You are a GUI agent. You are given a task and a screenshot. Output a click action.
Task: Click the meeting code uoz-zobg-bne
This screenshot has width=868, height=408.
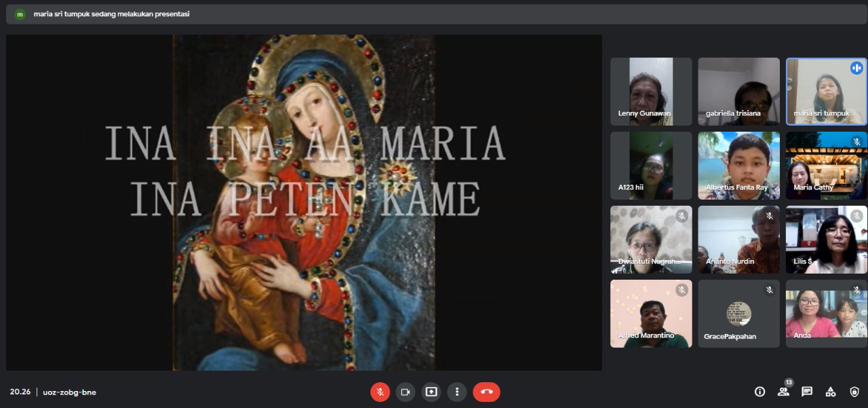coord(69,392)
